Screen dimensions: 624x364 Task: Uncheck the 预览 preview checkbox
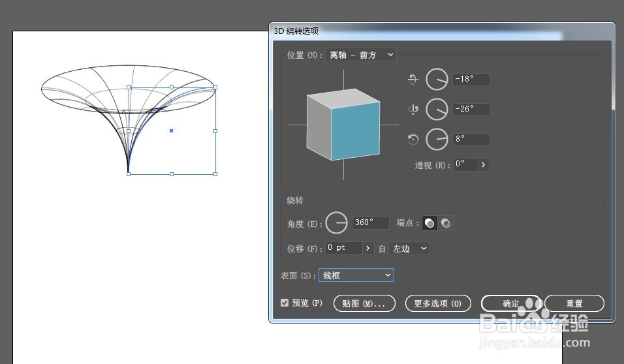[285, 303]
